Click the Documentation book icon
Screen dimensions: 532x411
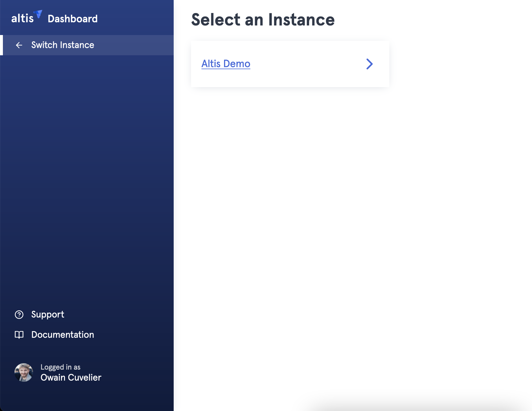(x=19, y=335)
